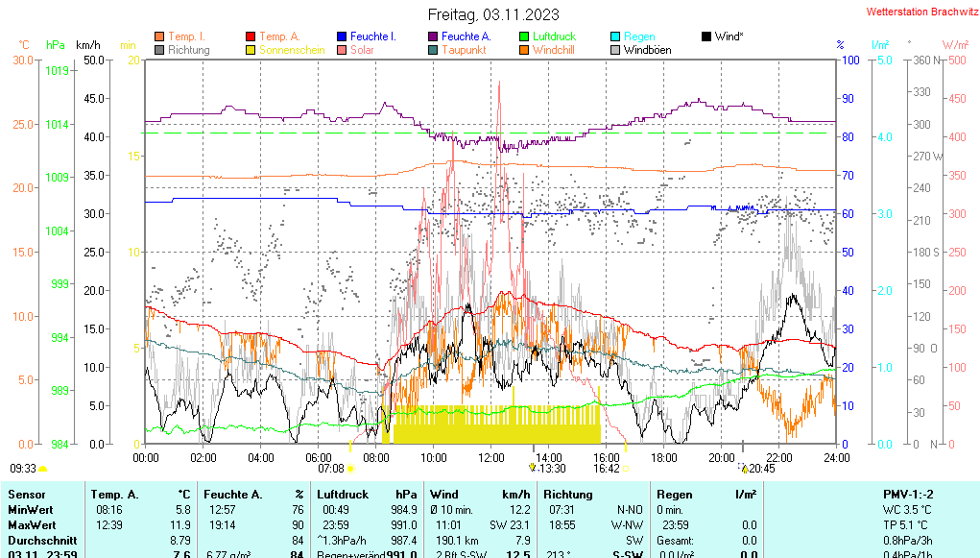Open the Wetterstation Brachwitz title link
The width and height of the screenshot is (980, 558).
tap(916, 12)
